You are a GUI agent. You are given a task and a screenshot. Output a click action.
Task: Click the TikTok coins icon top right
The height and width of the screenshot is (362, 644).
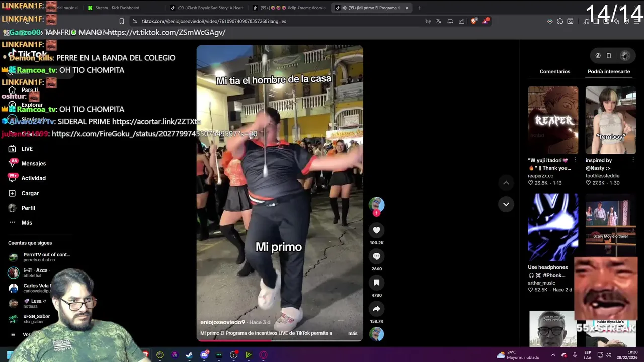[598, 56]
